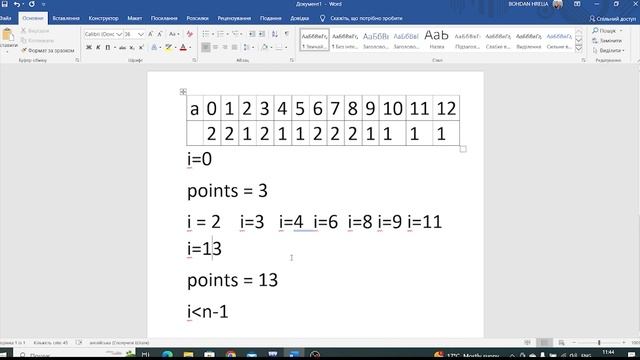Viewport: 640px width, 360px height.
Task: Apply text effects icon
Action: point(154,48)
